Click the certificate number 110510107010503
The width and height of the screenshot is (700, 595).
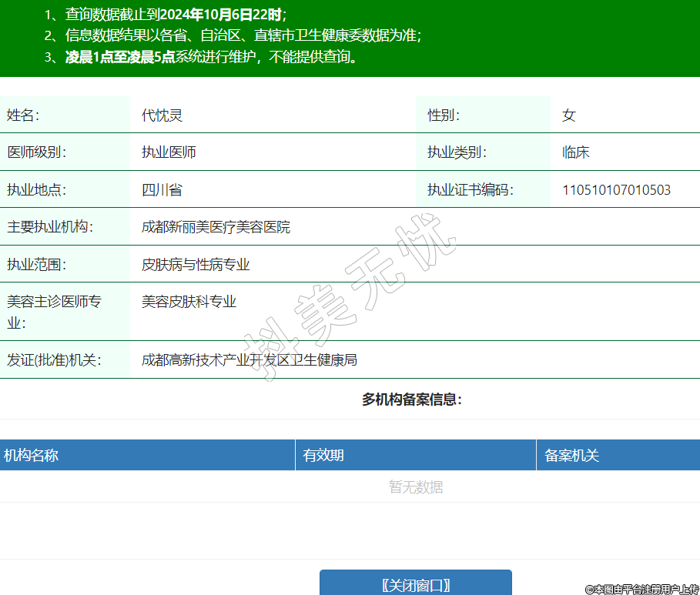(616, 190)
